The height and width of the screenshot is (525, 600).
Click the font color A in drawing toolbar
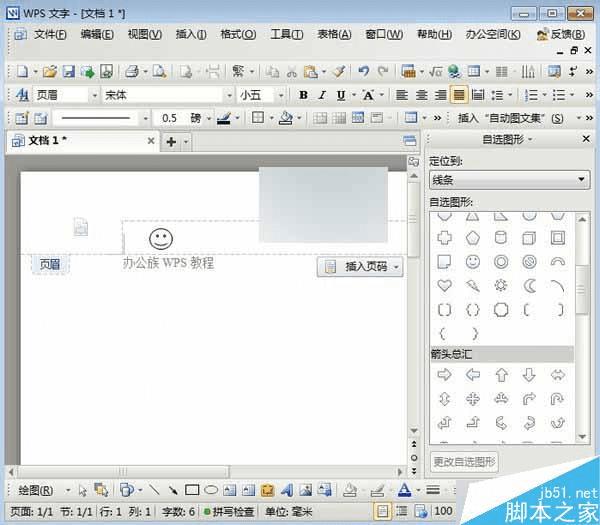point(404,490)
